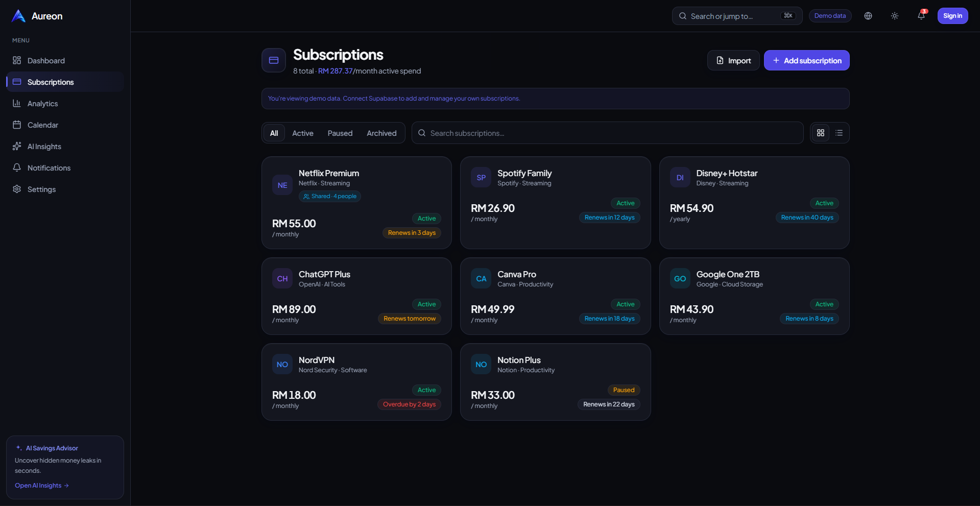Screen dimensions: 980x506
Task: Open the NordVPN card
Action: point(356,382)
